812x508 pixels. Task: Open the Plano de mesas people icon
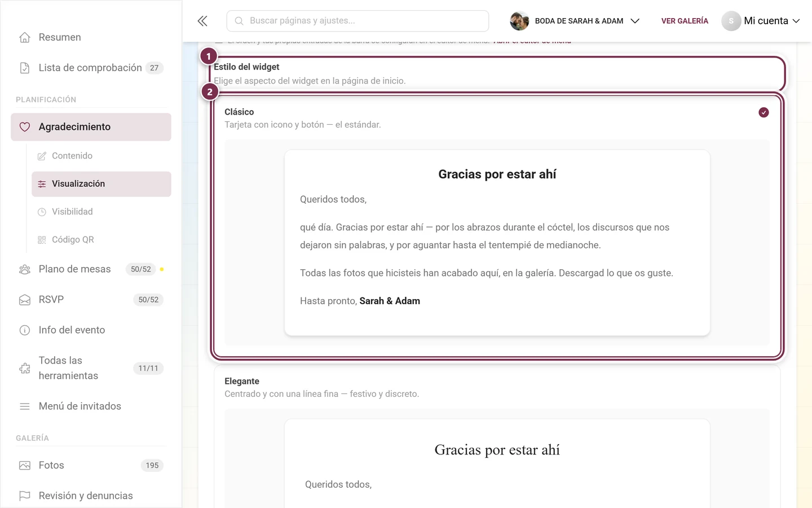[x=25, y=269]
